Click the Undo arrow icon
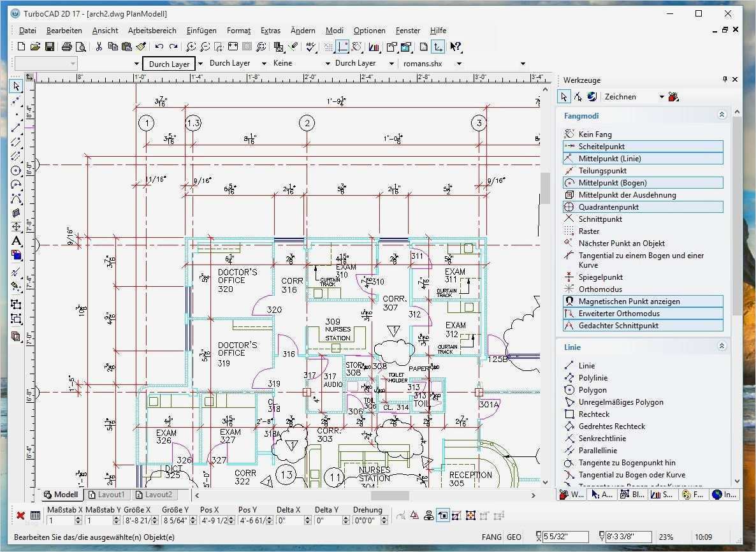 pyautogui.click(x=159, y=47)
